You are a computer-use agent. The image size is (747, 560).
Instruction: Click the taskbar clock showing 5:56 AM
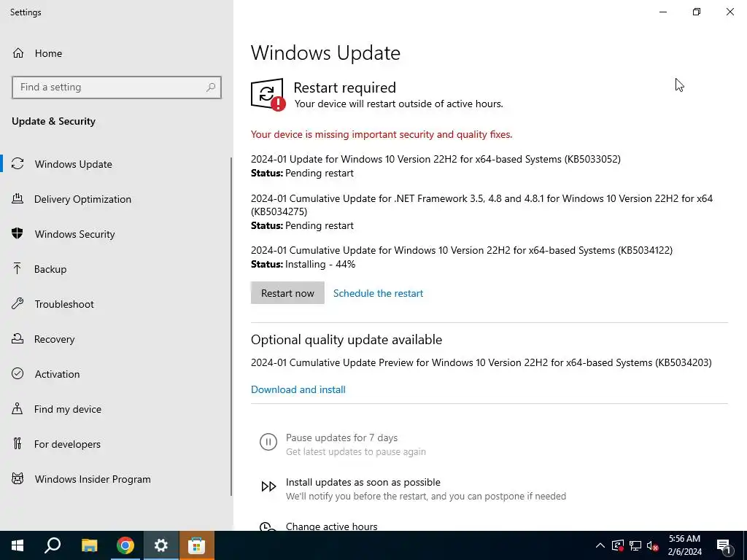(x=684, y=545)
